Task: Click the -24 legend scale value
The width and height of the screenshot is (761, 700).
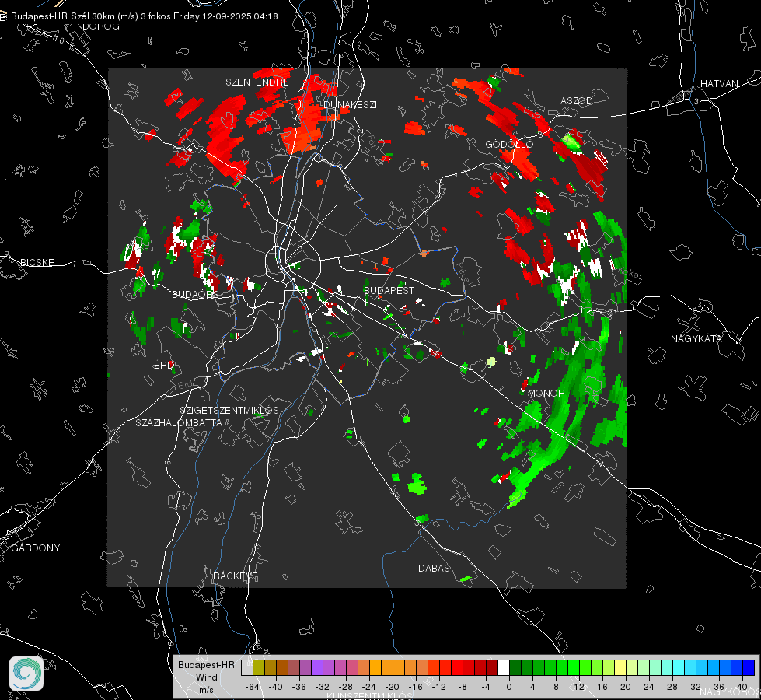Action: pyautogui.click(x=369, y=687)
